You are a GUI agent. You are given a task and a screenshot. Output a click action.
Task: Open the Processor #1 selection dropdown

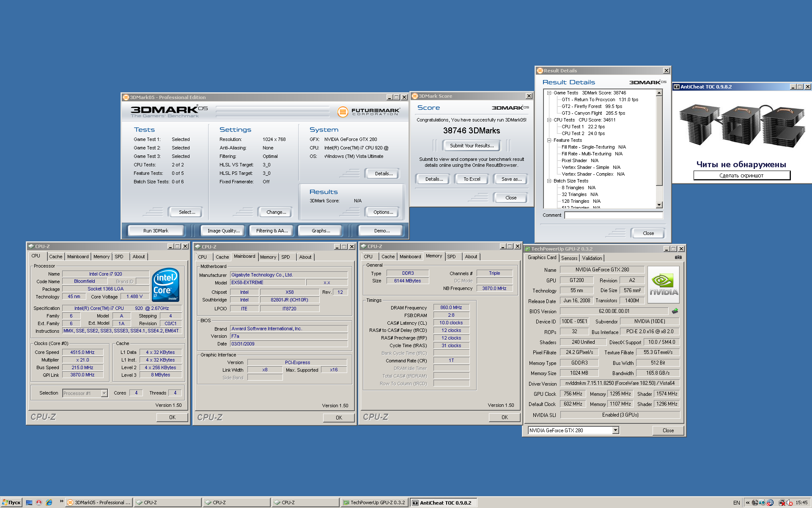tap(104, 393)
